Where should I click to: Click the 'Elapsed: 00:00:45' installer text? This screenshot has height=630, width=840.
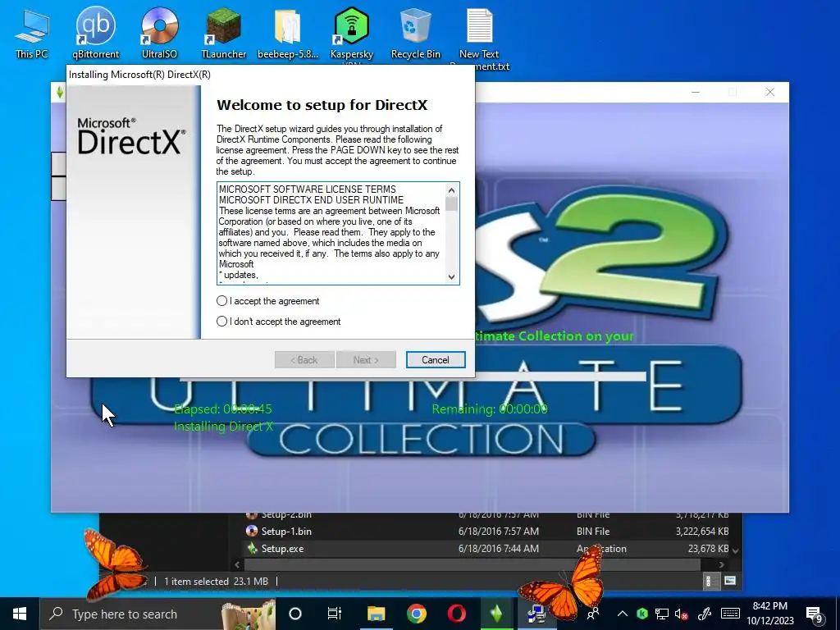tap(223, 409)
